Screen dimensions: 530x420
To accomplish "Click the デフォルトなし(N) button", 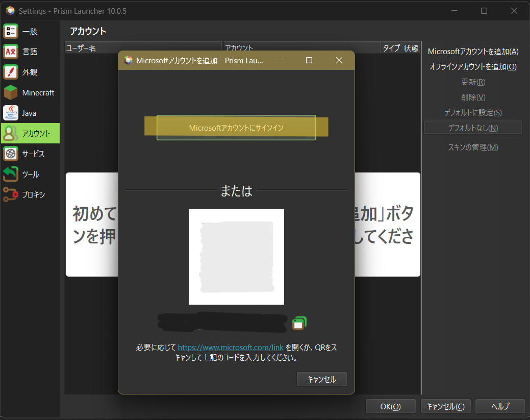I will pos(473,128).
